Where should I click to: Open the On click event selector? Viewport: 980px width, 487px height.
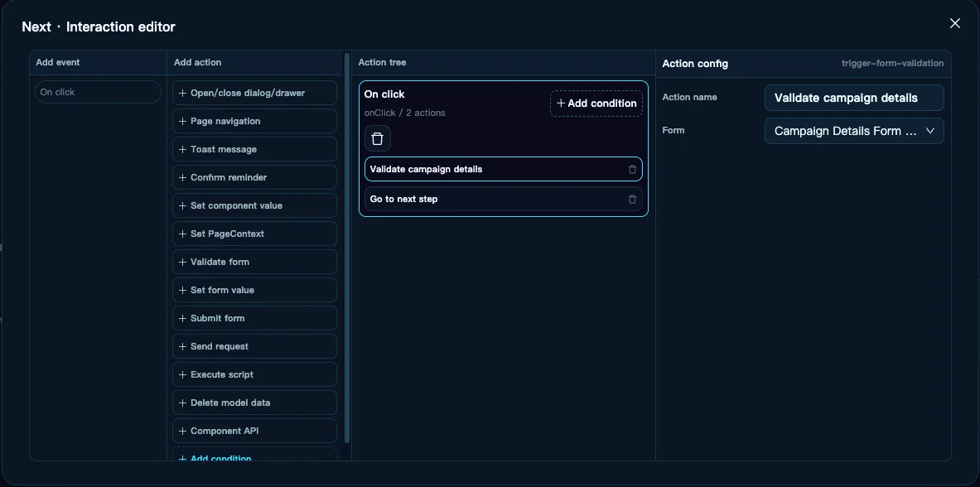click(x=98, y=92)
